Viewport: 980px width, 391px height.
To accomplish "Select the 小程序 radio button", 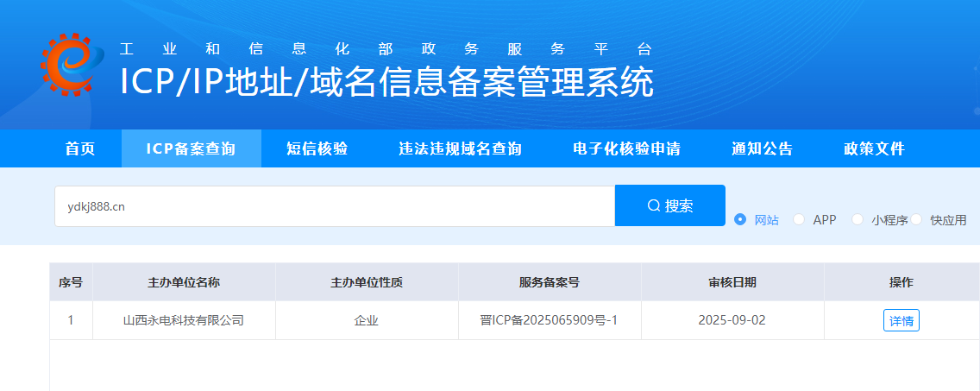I will 857,219.
